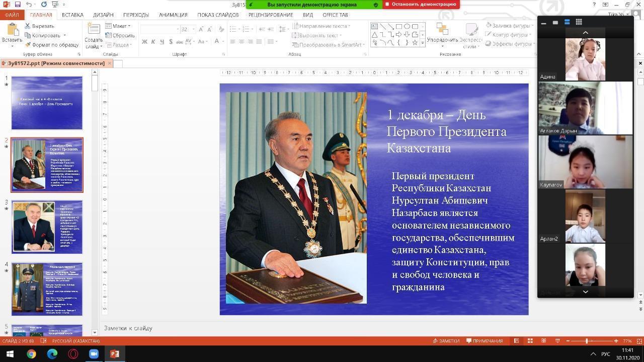Click the Format Painter (Формат по образцу) brush

pyautogui.click(x=28, y=45)
